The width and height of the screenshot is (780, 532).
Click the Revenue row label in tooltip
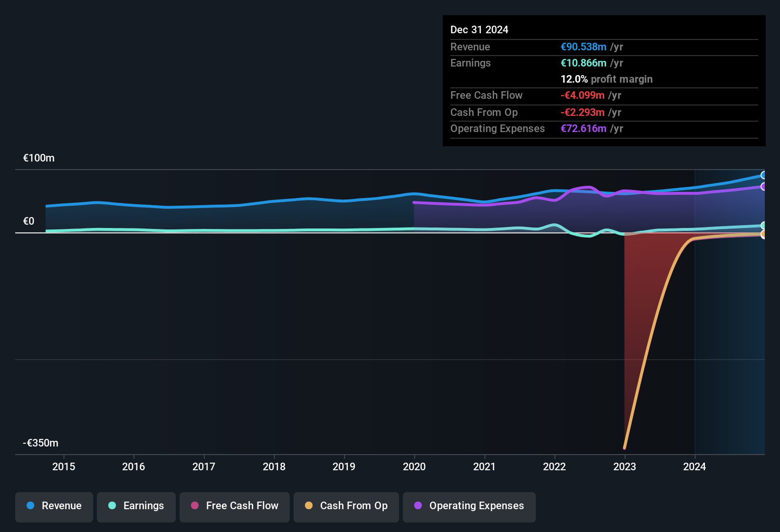(470, 47)
